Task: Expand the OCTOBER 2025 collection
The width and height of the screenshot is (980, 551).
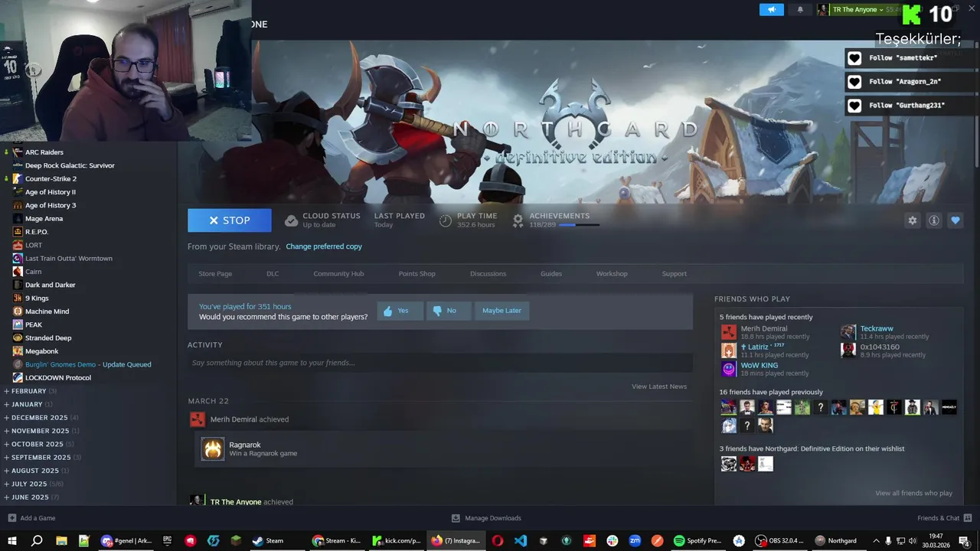Action: click(38, 444)
